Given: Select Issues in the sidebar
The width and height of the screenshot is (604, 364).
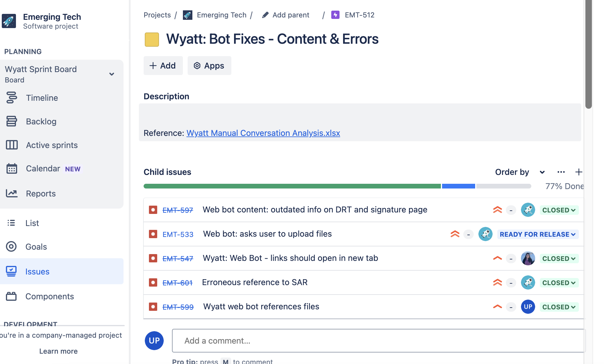Looking at the screenshot, I should pos(37,272).
